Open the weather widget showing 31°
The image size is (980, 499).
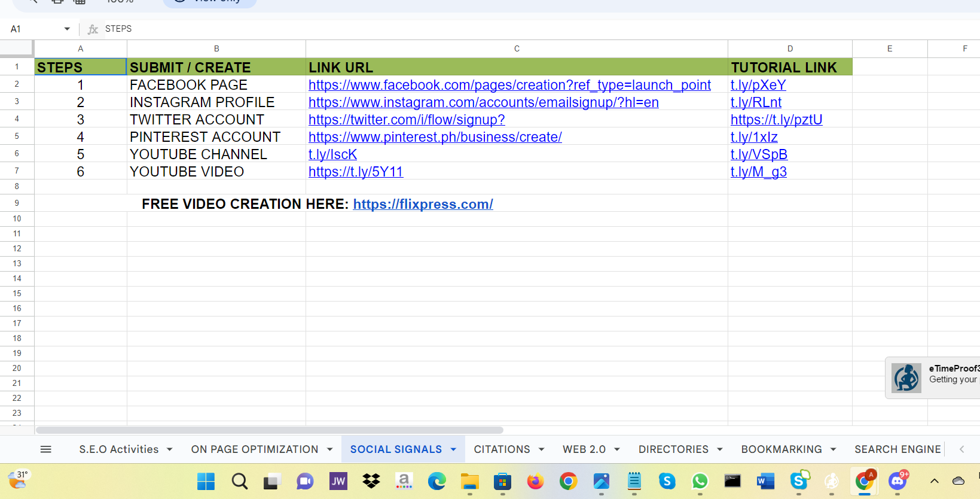point(18,480)
